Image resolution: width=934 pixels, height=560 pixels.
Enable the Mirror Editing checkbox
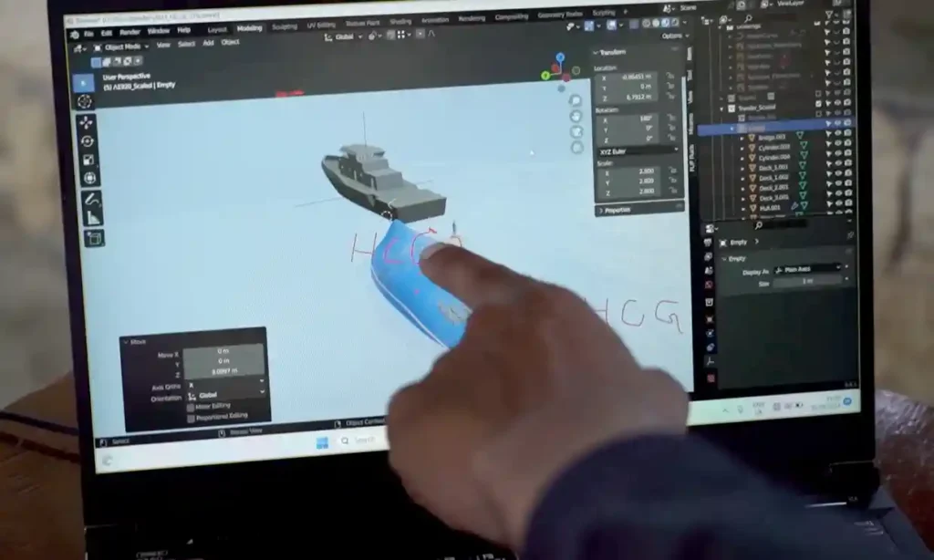[x=191, y=408]
